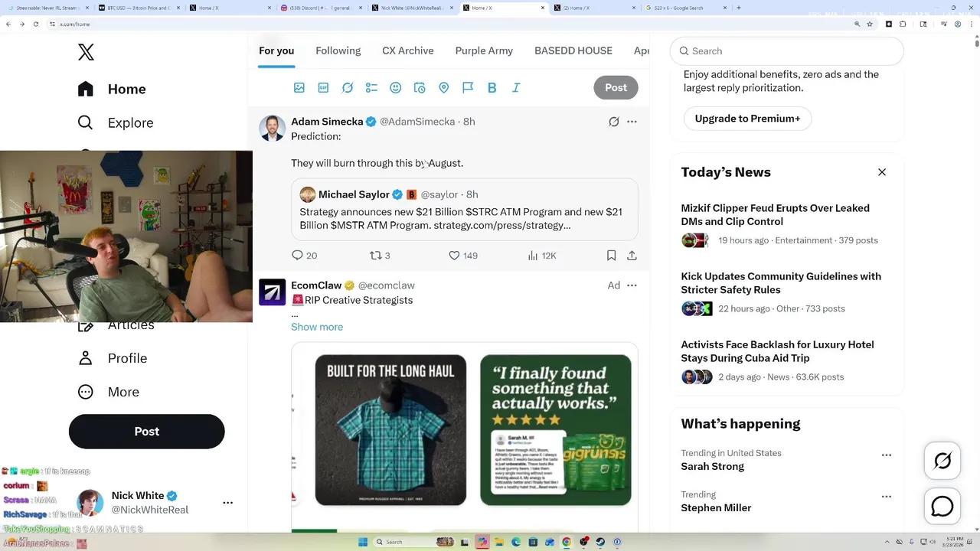Switch to the For you tab
The width and height of the screenshot is (980, 551).
pyautogui.click(x=276, y=51)
